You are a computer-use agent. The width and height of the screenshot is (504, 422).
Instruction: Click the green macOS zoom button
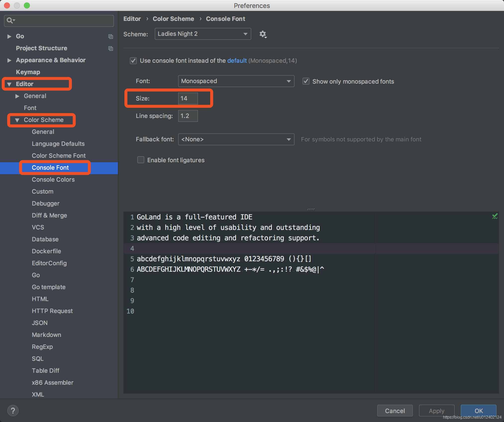[x=27, y=5]
